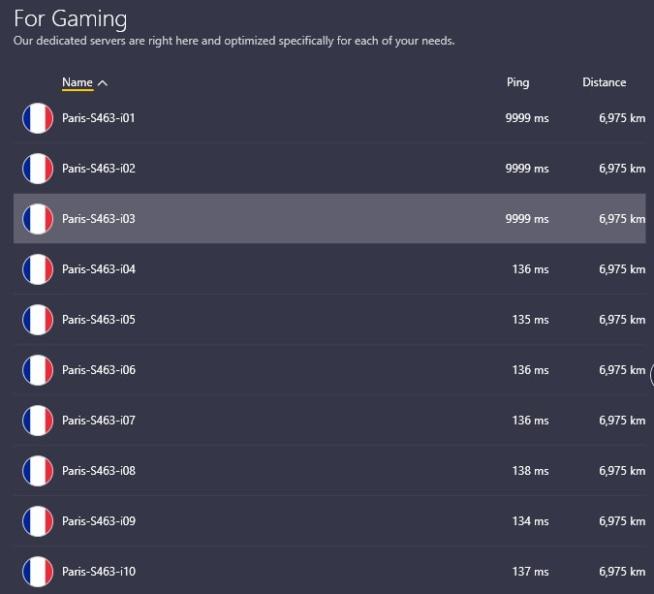Click the France flag for Paris-S463-i06
Viewport: 654px width, 594px height.
38,370
